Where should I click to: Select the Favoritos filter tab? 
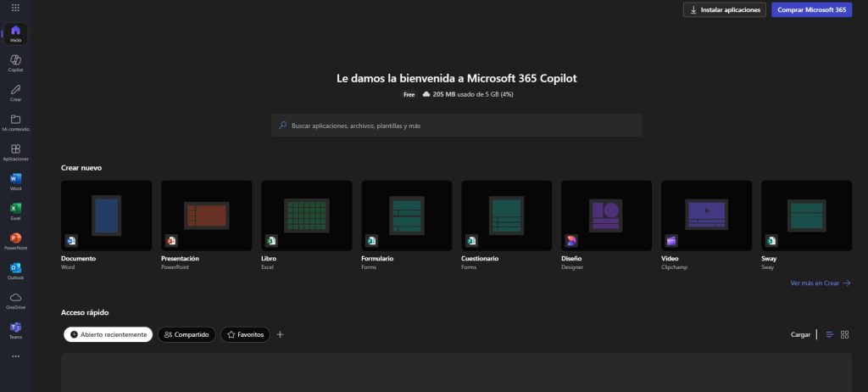click(x=245, y=334)
